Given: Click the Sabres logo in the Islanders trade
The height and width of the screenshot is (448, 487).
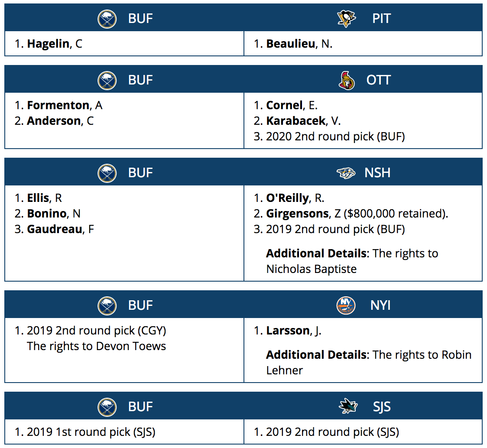Looking at the screenshot, I should [107, 306].
